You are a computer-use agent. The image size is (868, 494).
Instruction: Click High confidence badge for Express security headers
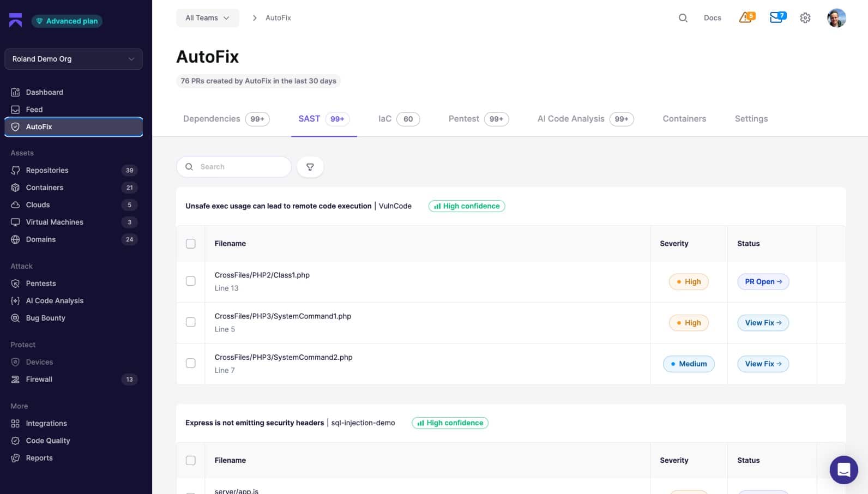tap(450, 423)
